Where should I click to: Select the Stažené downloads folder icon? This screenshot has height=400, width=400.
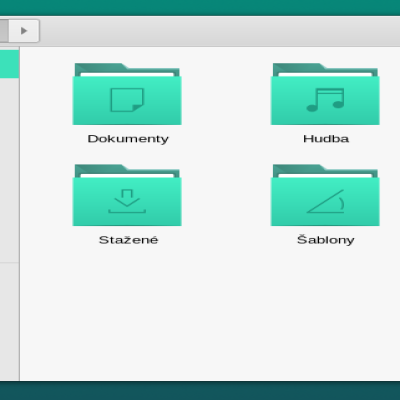pos(127,195)
